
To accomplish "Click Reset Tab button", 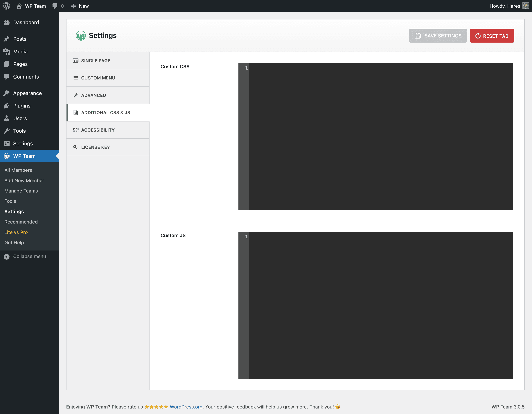I will [x=492, y=36].
